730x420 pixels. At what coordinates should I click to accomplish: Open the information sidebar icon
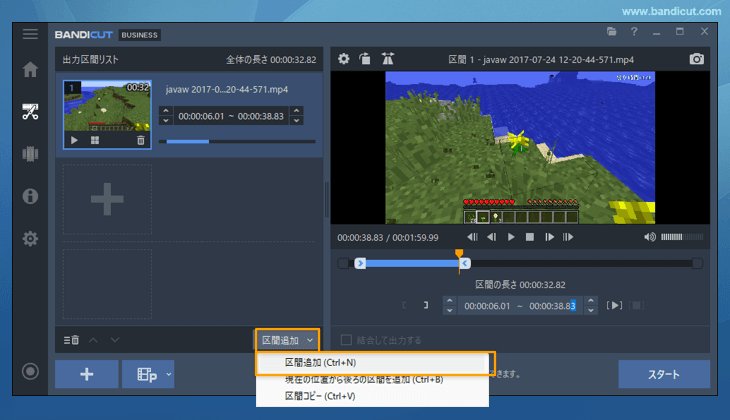(x=30, y=196)
